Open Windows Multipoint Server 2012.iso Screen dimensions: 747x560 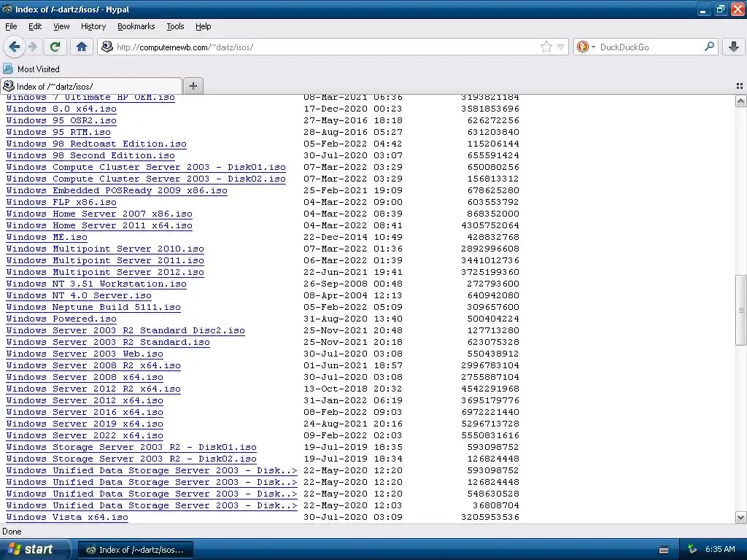coord(105,273)
